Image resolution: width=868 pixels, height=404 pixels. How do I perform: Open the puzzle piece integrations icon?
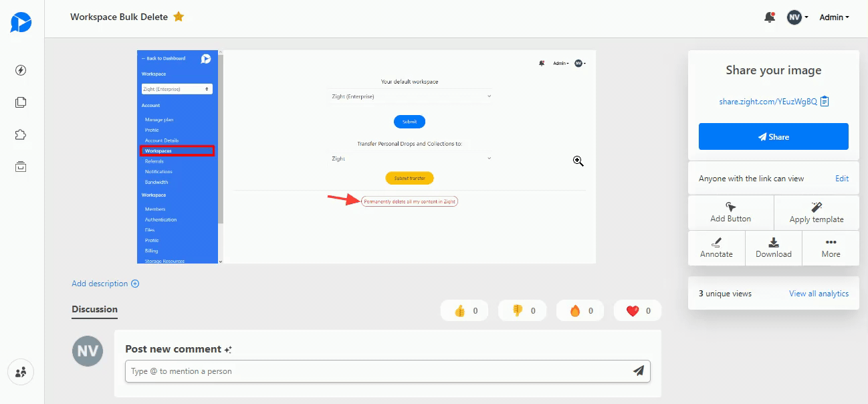click(x=21, y=134)
